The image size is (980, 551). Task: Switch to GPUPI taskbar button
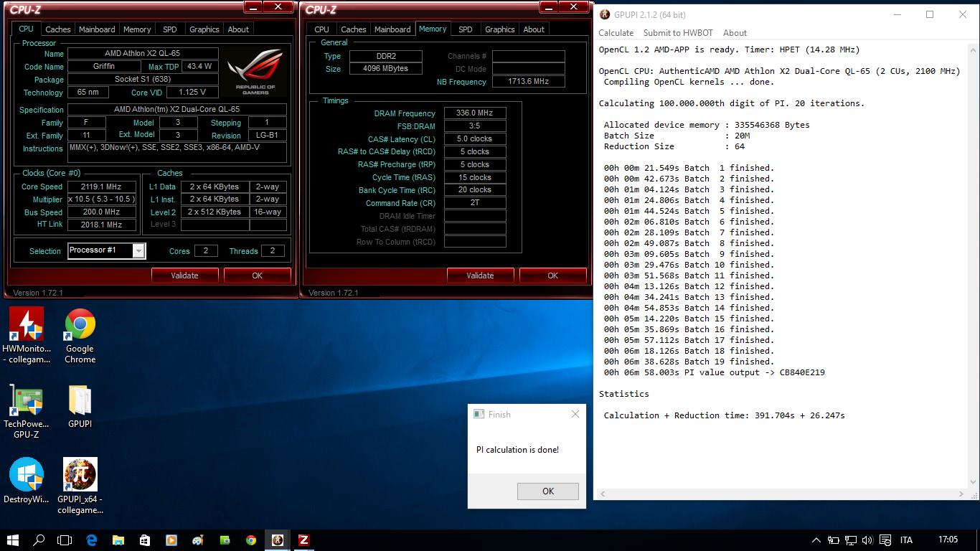[277, 540]
